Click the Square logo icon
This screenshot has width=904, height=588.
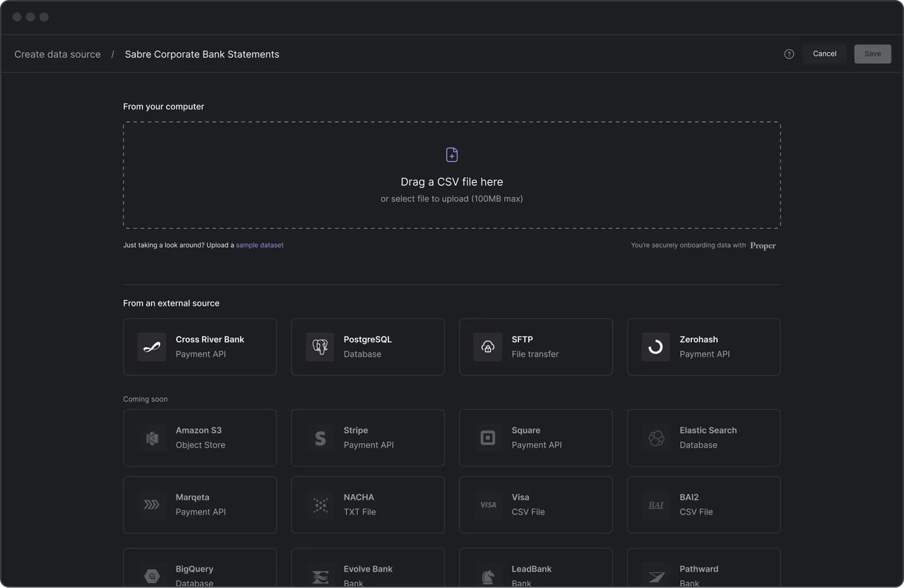point(488,438)
